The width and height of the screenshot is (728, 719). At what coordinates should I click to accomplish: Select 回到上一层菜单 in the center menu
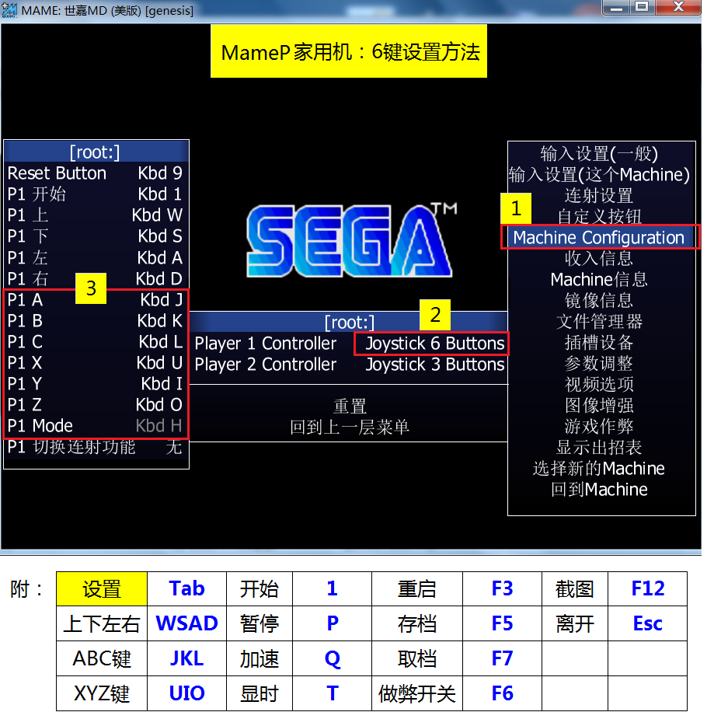[350, 428]
